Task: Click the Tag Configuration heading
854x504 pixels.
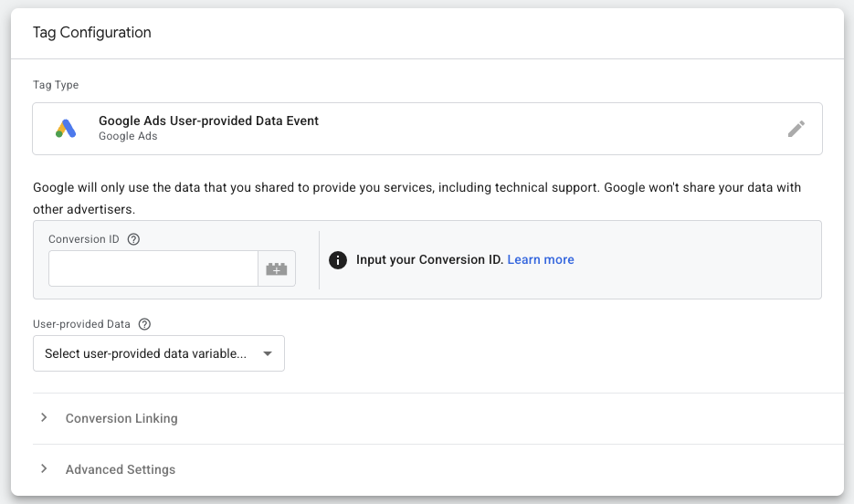Action: (92, 32)
